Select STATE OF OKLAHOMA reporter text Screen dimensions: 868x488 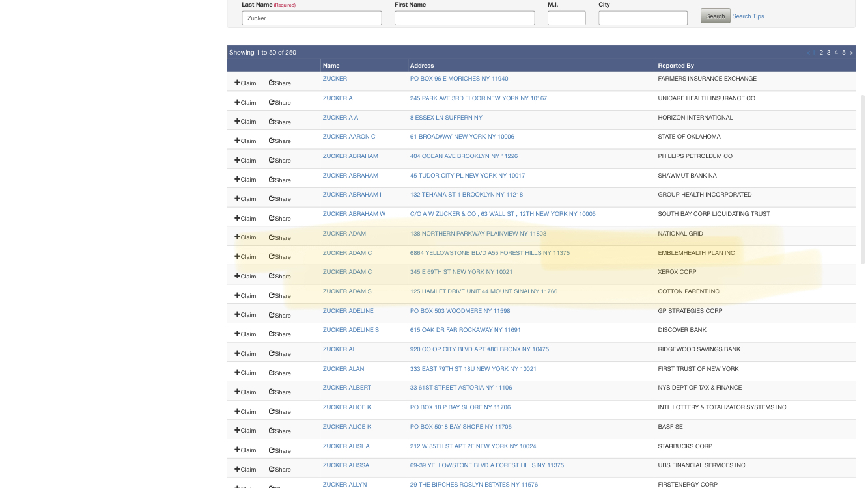pos(689,137)
